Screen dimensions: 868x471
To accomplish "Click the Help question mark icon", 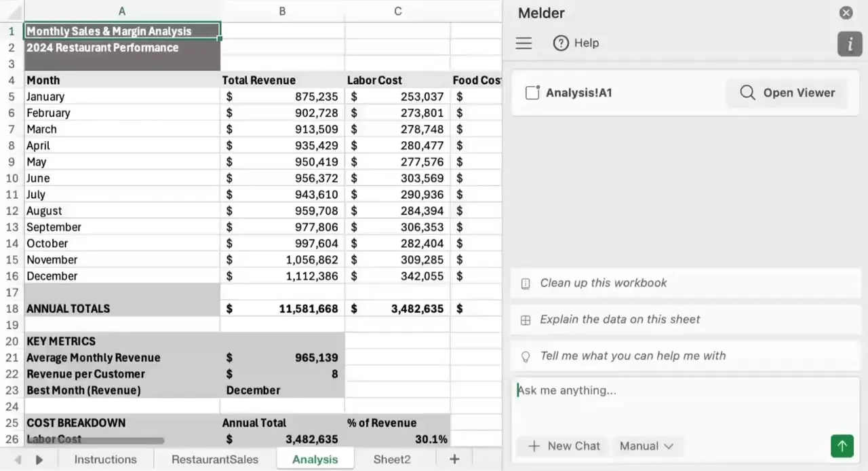I will [x=560, y=43].
